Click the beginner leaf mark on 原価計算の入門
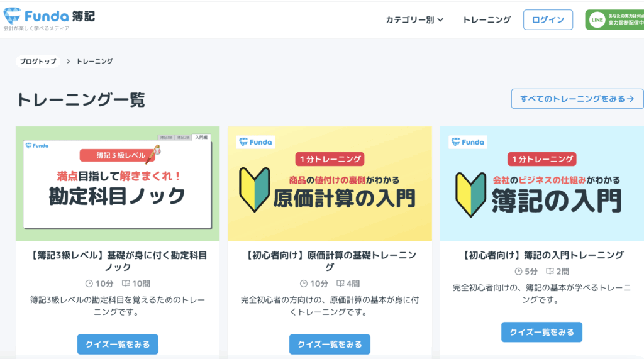 click(x=255, y=189)
